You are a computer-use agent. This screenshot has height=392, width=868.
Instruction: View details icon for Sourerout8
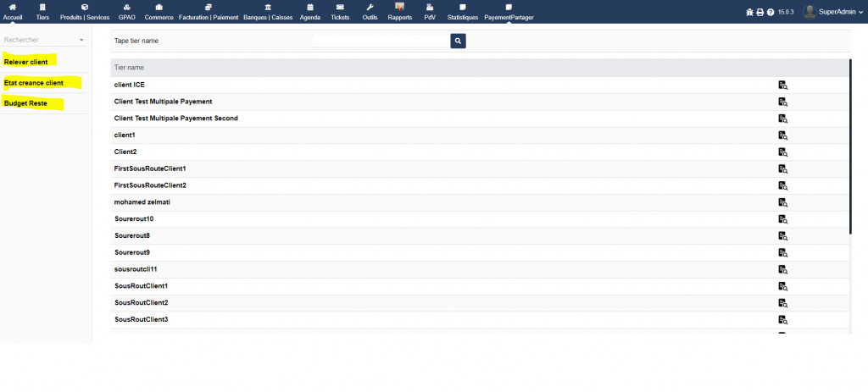coord(782,236)
